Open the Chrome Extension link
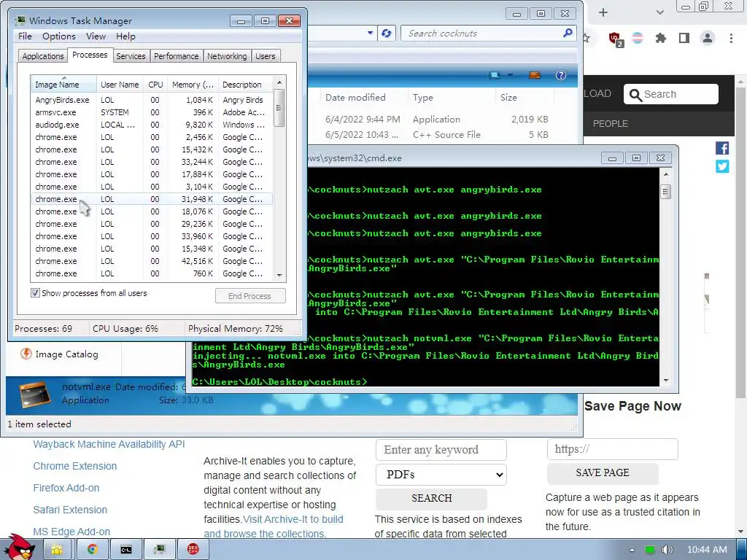The image size is (747, 560). click(75, 466)
